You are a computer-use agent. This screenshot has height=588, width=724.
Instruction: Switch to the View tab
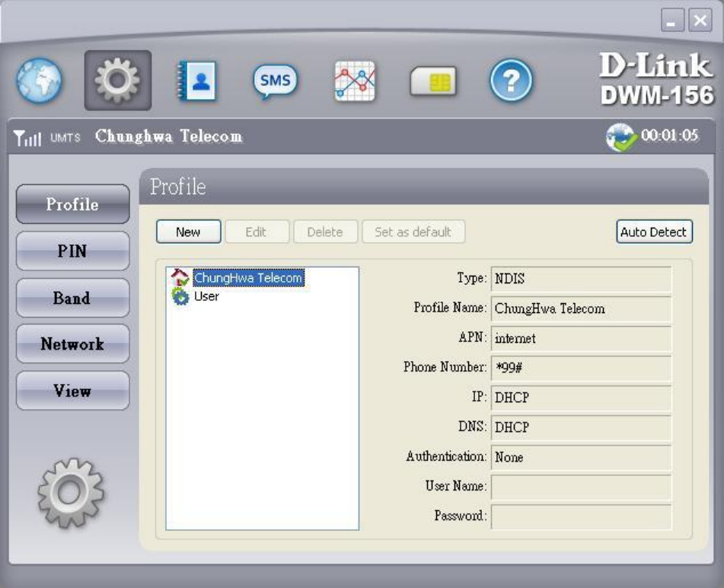click(73, 391)
